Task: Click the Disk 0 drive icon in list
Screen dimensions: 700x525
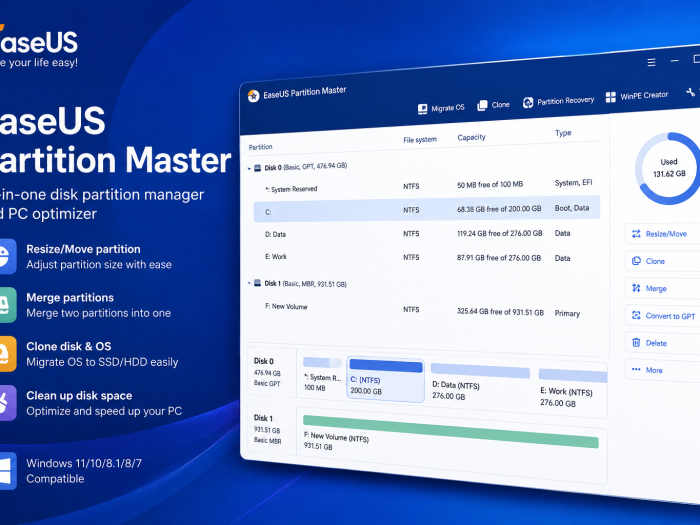Action: click(x=258, y=168)
